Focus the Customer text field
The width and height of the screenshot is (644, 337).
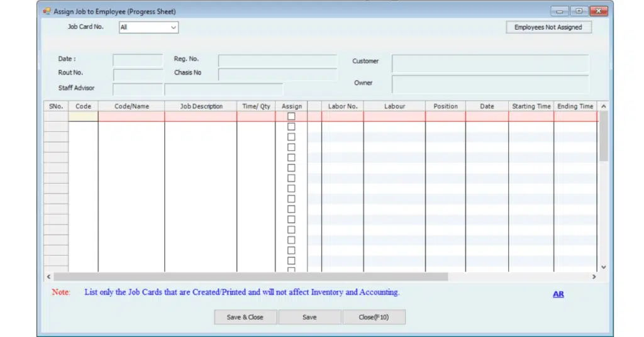coord(490,64)
